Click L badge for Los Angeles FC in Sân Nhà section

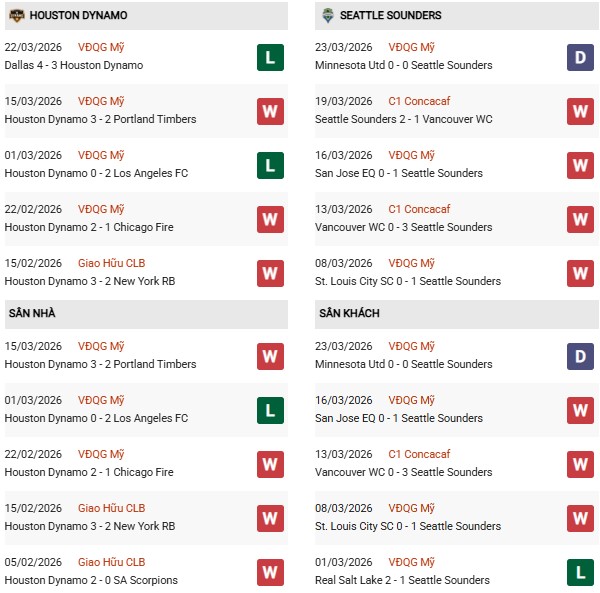270,410
